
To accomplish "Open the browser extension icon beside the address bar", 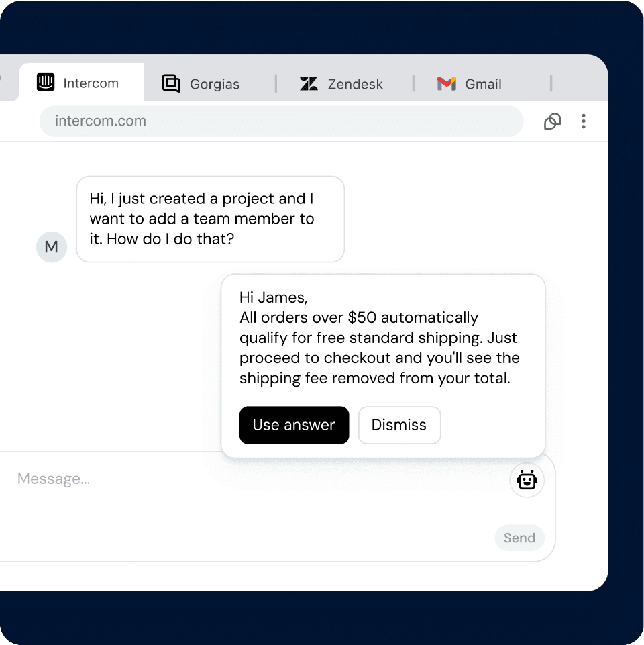I will point(552,121).
